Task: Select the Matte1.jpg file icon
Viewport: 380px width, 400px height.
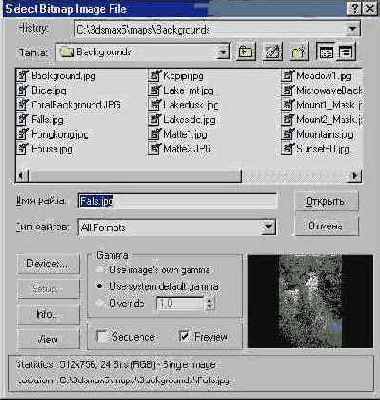Action: click(154, 134)
